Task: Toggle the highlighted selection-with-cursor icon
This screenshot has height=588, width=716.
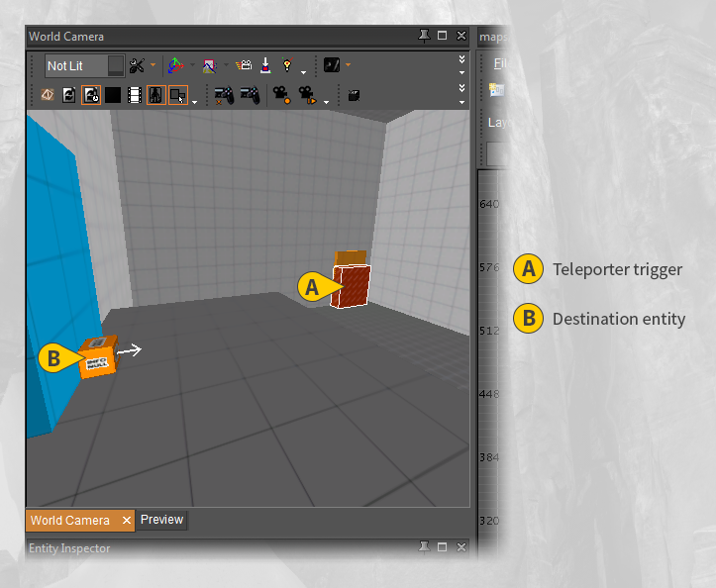Action: click(x=178, y=95)
